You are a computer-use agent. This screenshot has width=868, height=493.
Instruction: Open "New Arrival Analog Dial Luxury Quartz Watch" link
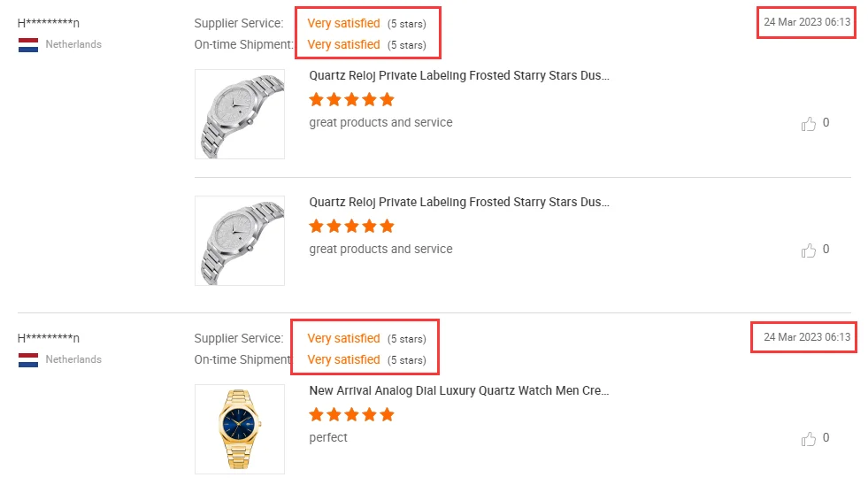click(x=459, y=390)
